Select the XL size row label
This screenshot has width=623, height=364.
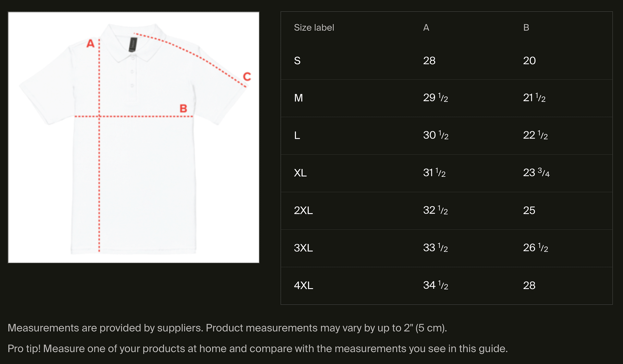(300, 173)
